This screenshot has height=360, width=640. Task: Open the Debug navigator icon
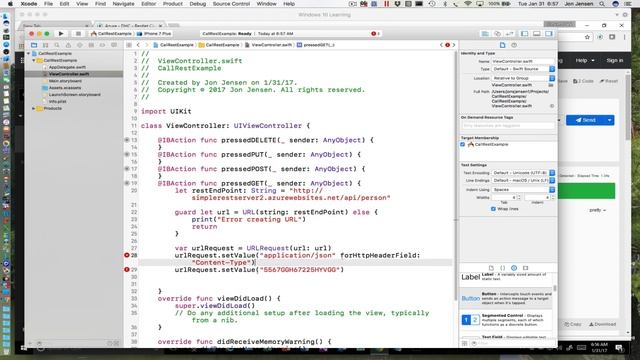pyautogui.click(x=91, y=45)
